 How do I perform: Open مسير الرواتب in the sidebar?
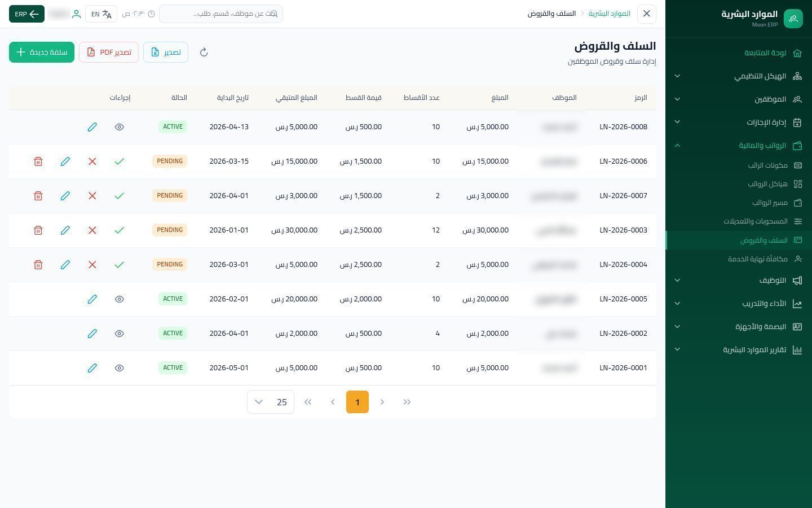(739, 203)
